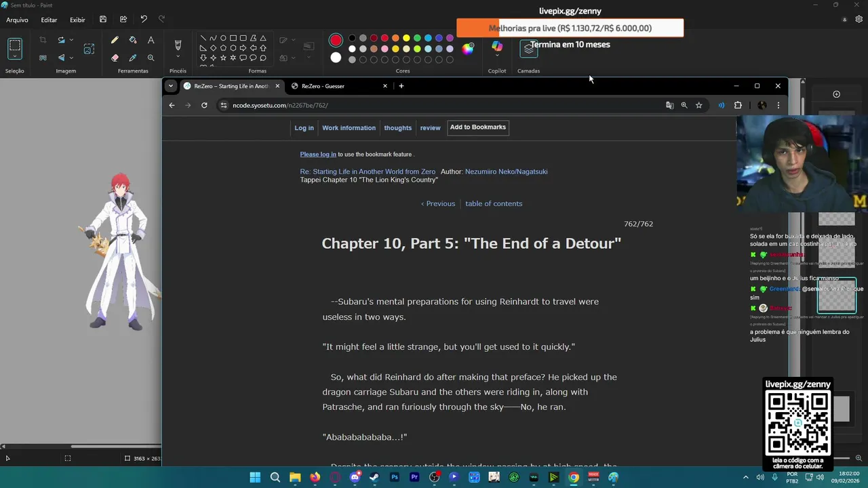Reload the page in Chrome
868x488 pixels.
204,105
